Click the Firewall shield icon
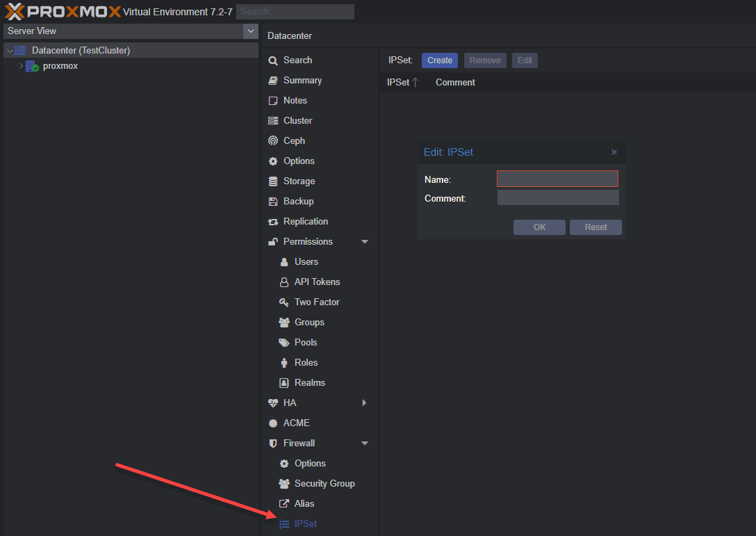This screenshot has height=536, width=756. coord(273,444)
